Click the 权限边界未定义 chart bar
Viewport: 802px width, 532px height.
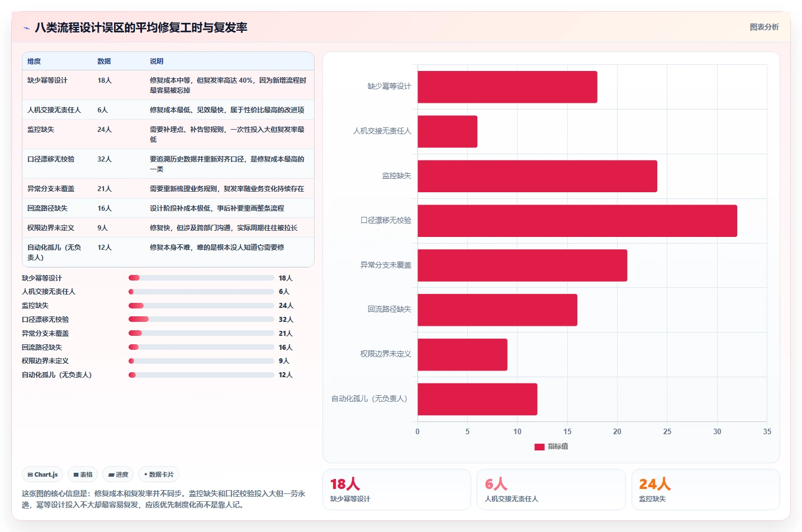pos(463,355)
